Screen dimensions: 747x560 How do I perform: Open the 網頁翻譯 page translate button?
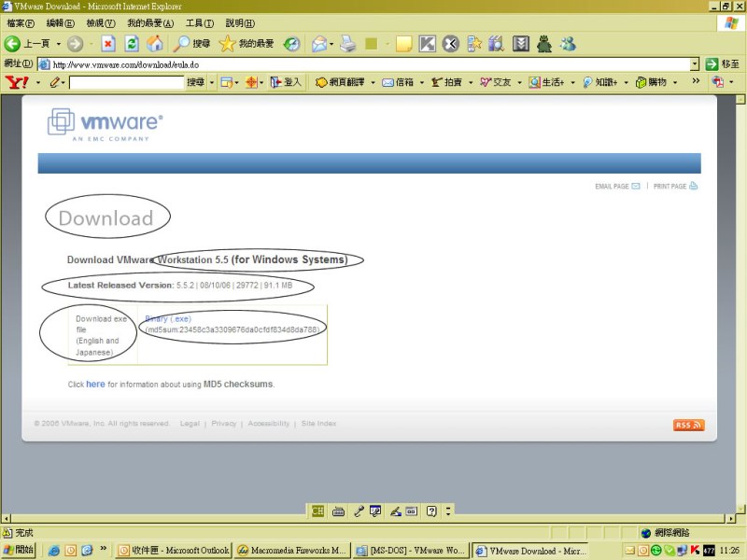pyautogui.click(x=341, y=82)
